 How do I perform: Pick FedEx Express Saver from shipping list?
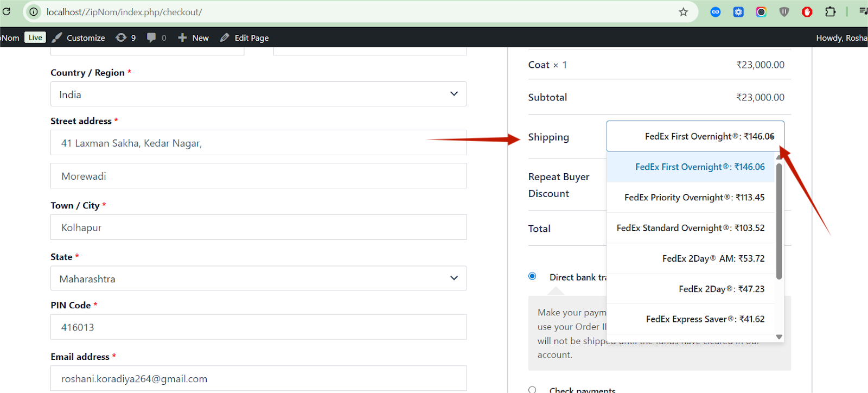[705, 319]
